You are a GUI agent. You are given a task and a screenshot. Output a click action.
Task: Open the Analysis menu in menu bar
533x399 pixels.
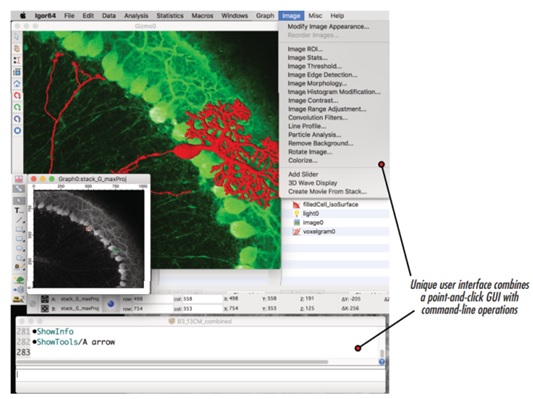[x=136, y=16]
